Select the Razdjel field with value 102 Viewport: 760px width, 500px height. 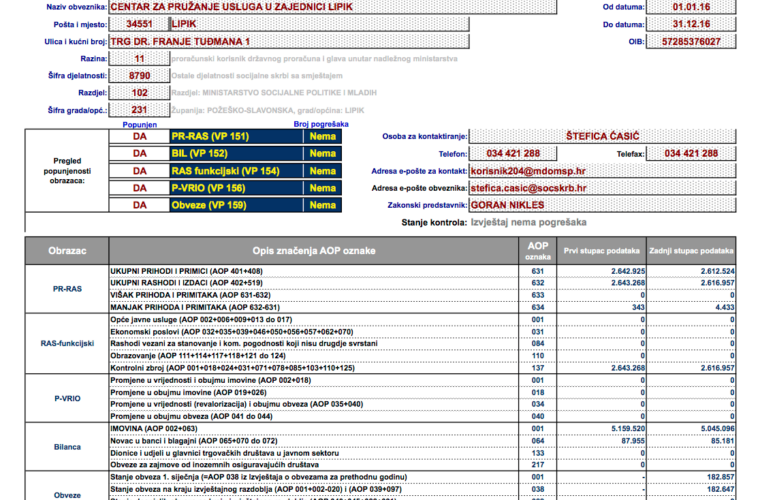pos(139,92)
